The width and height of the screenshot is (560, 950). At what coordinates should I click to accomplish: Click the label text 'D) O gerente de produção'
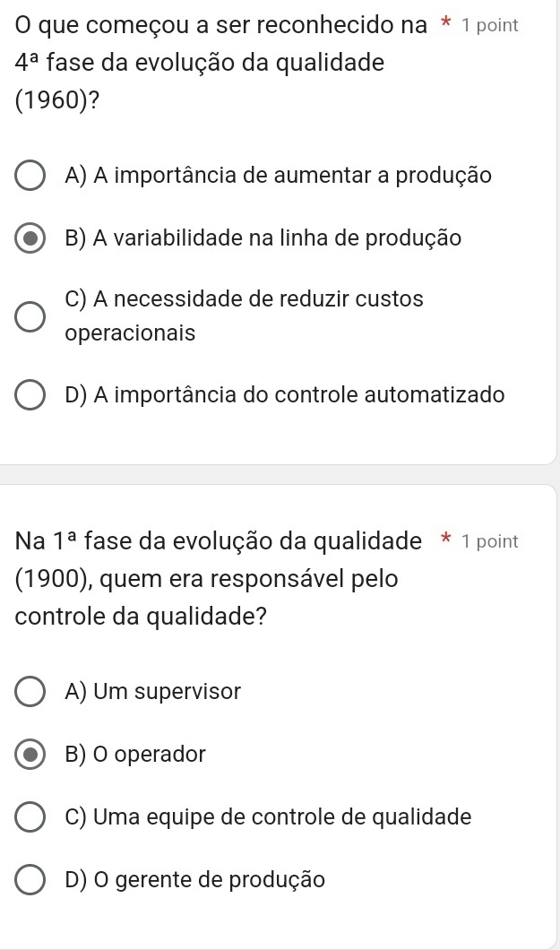194,880
